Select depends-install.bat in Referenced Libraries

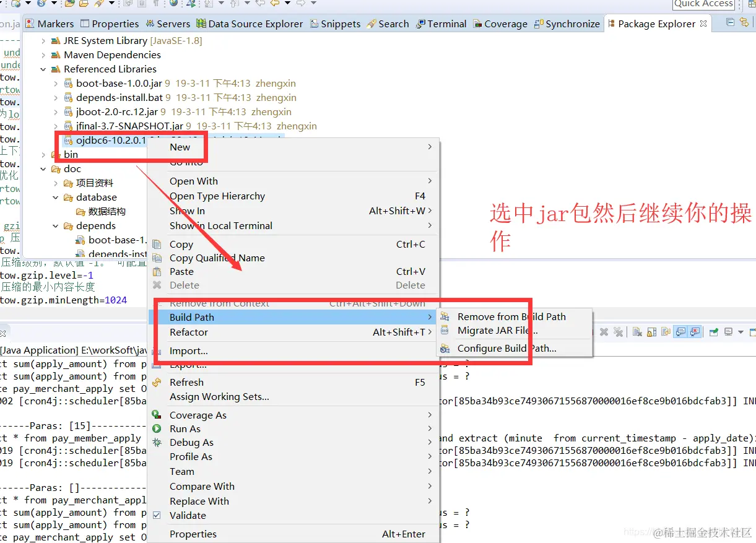[119, 98]
